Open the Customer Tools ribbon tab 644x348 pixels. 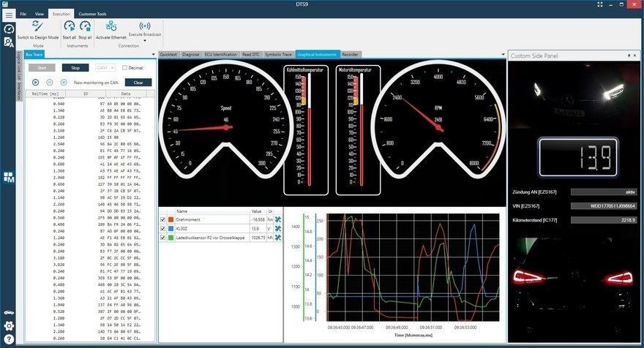pyautogui.click(x=92, y=14)
